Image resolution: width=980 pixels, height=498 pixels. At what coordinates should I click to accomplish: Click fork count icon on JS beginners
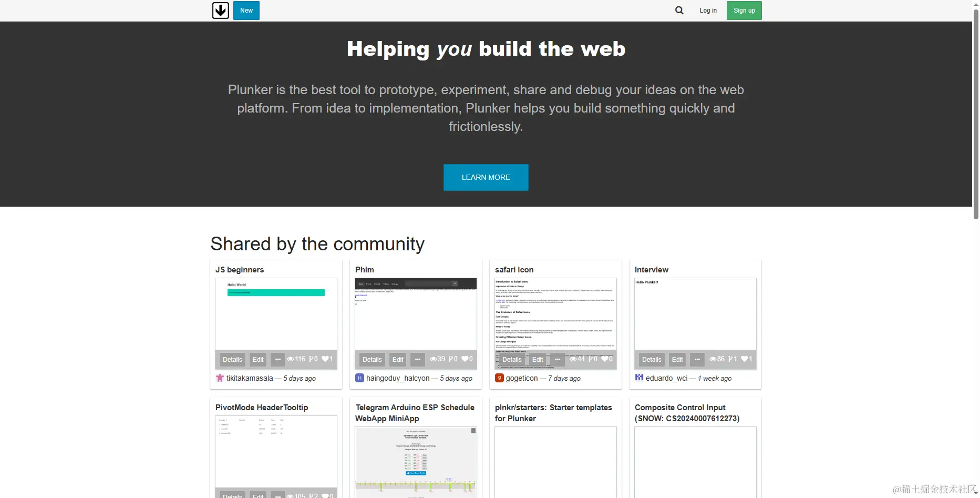coord(311,359)
